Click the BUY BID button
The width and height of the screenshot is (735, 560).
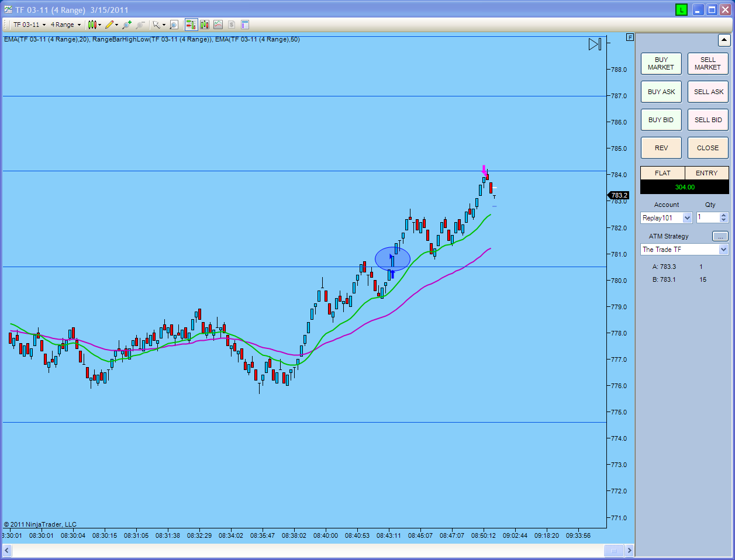(661, 120)
